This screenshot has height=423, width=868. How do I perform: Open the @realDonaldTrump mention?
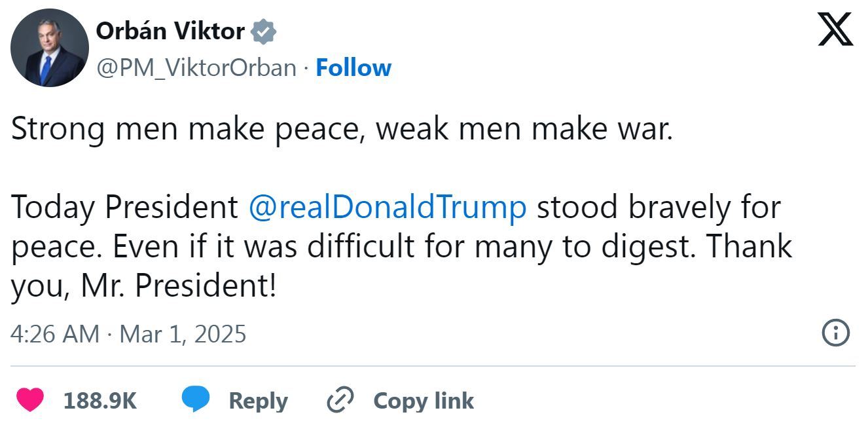388,207
